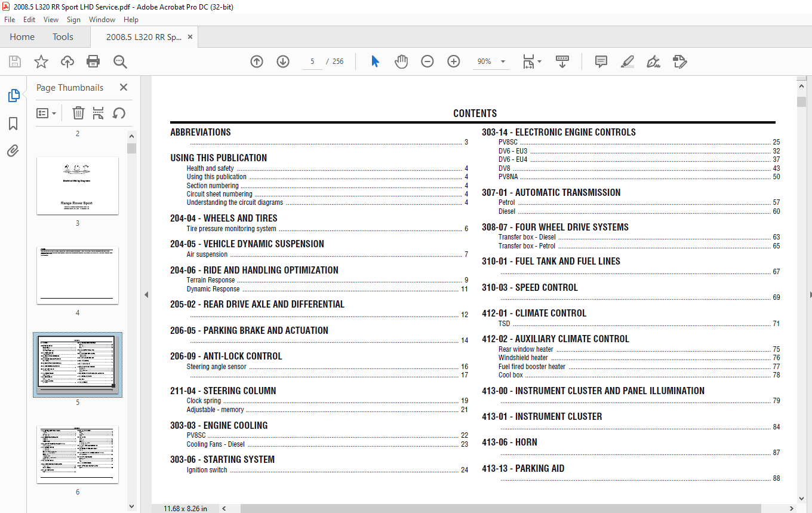
Task: Choose the arrow Selection tool
Action: pyautogui.click(x=375, y=62)
